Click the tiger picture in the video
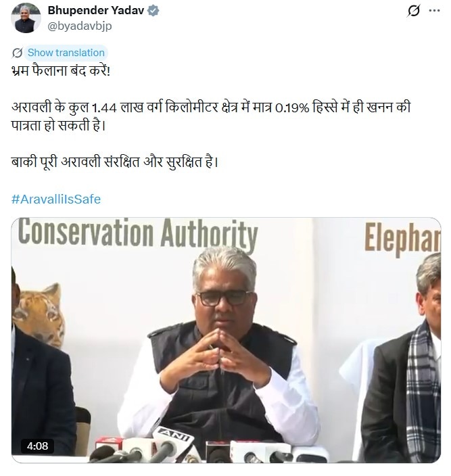The image size is (451, 476). 39,316
